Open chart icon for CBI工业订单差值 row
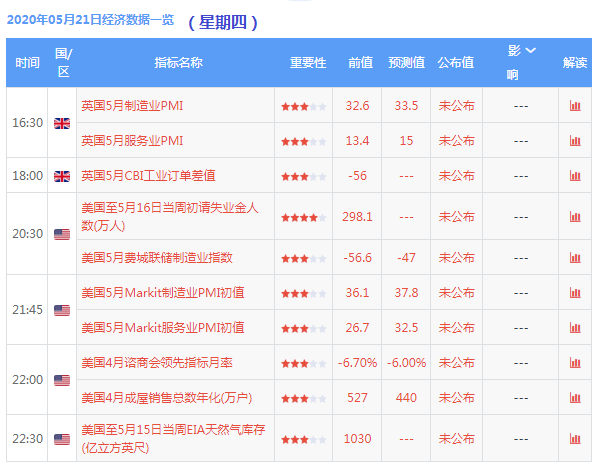 (575, 176)
